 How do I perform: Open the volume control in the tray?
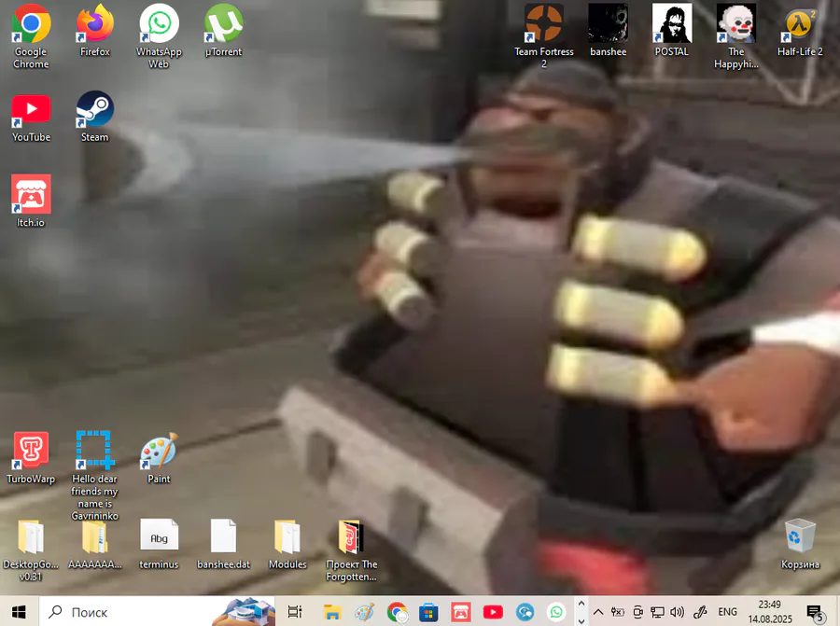(678, 612)
